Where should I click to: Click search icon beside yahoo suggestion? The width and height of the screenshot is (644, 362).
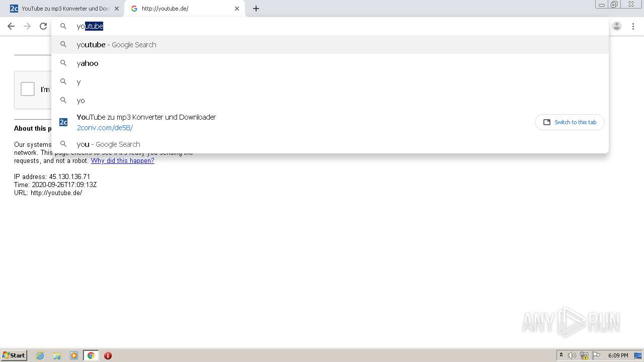[63, 63]
